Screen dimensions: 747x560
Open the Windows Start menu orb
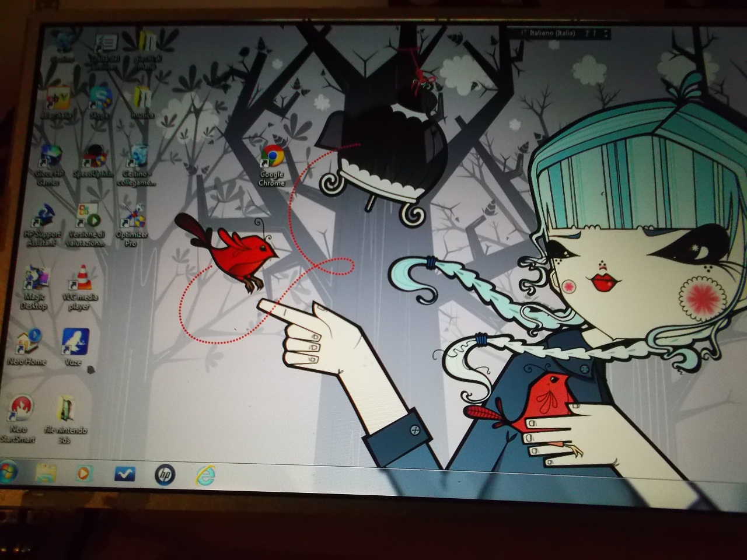coord(7,471)
